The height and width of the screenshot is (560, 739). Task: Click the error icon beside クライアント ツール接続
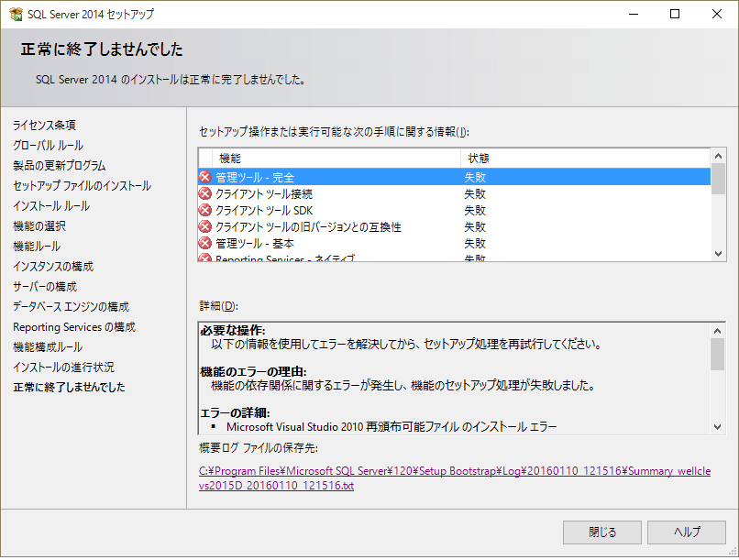tap(205, 194)
